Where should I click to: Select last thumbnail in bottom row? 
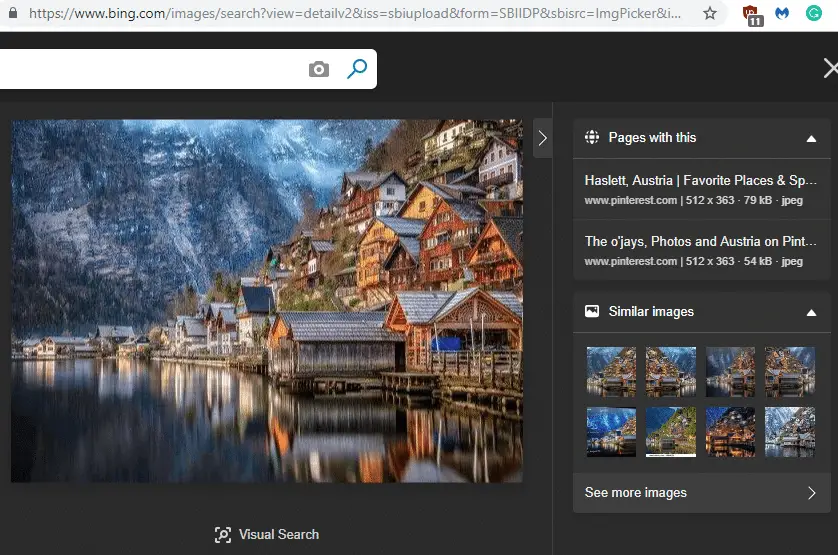point(790,431)
